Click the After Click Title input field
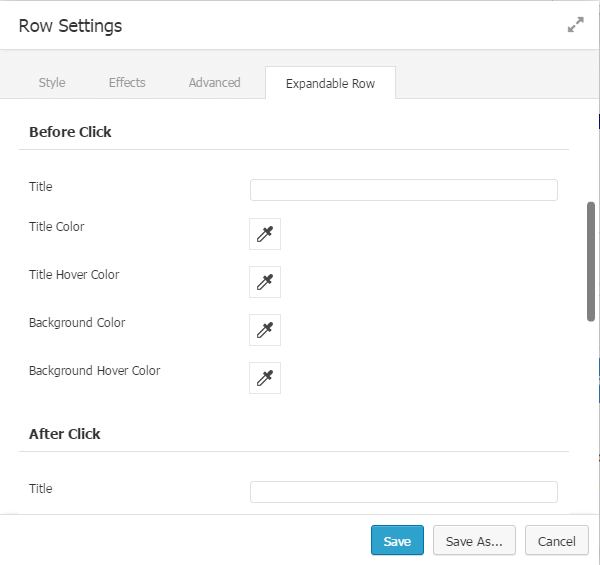Screen dimensions: 600x565 click(403, 492)
